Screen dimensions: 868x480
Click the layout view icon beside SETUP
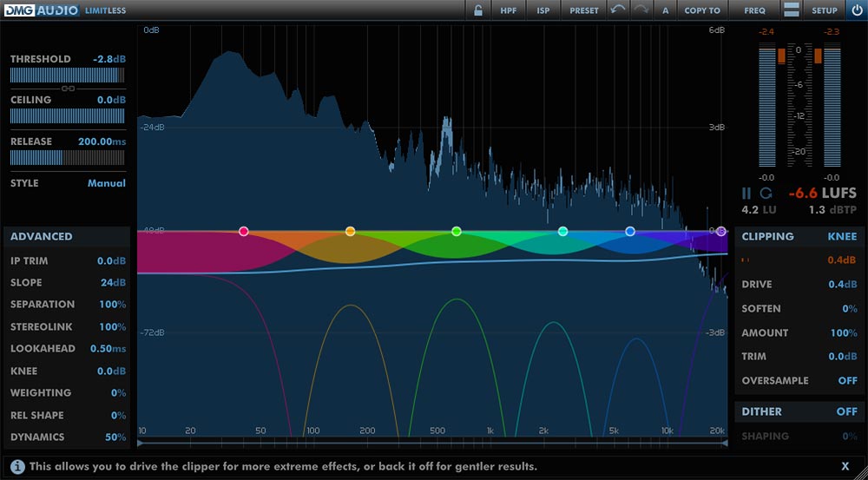click(791, 10)
